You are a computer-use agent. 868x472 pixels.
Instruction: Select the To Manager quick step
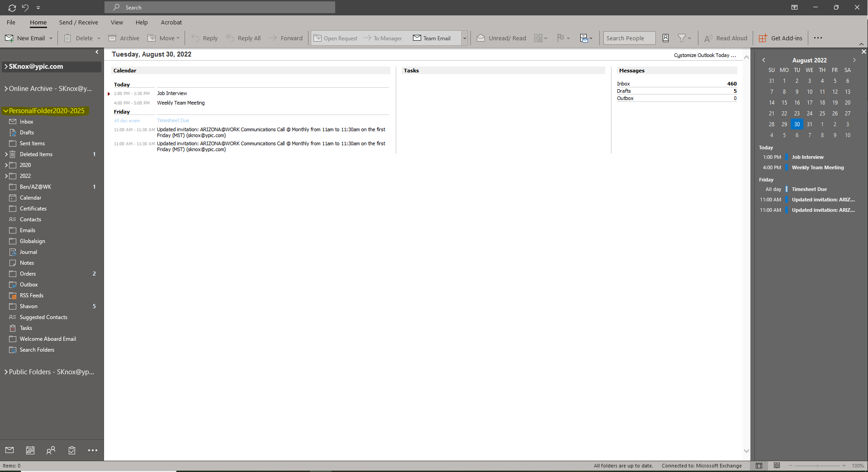point(383,38)
